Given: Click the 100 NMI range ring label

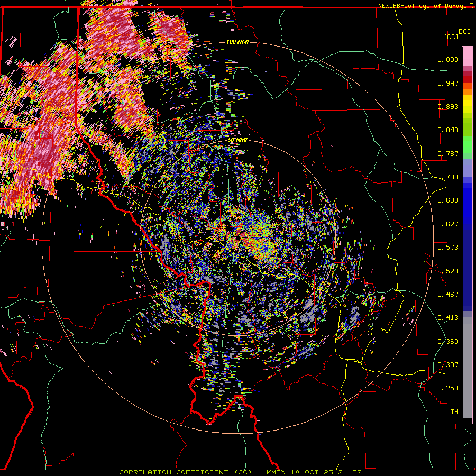Looking at the screenshot, I should point(237,42).
